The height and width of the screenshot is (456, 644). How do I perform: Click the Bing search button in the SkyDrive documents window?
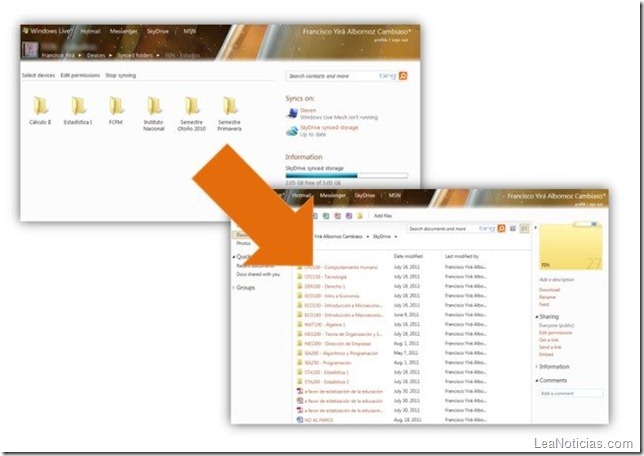[501, 228]
